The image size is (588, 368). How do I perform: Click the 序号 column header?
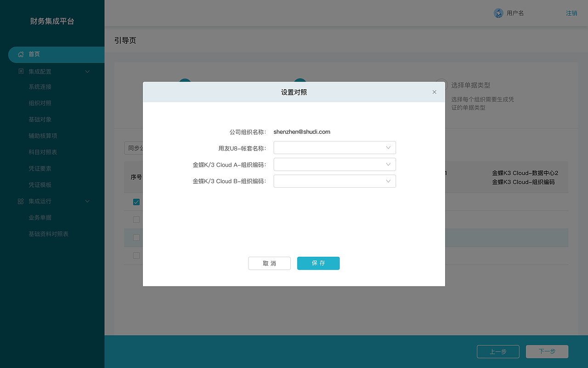point(136,177)
